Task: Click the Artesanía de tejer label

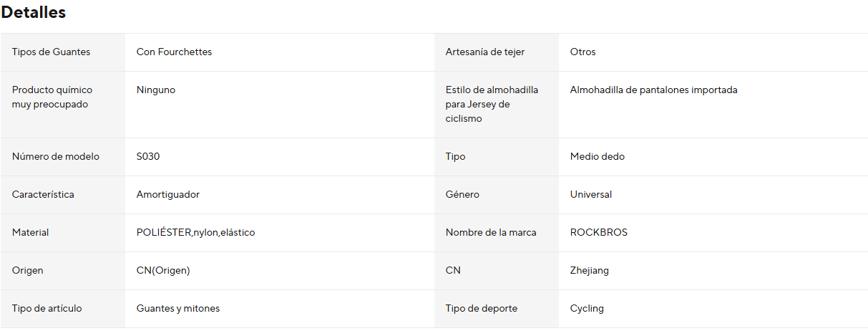Action: point(491,52)
